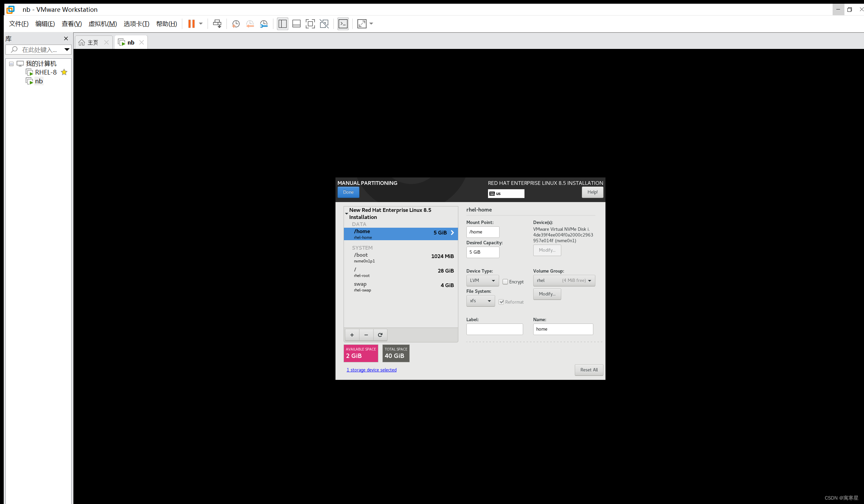864x504 pixels.
Task: Open the 帮助(H) menu
Action: click(167, 24)
